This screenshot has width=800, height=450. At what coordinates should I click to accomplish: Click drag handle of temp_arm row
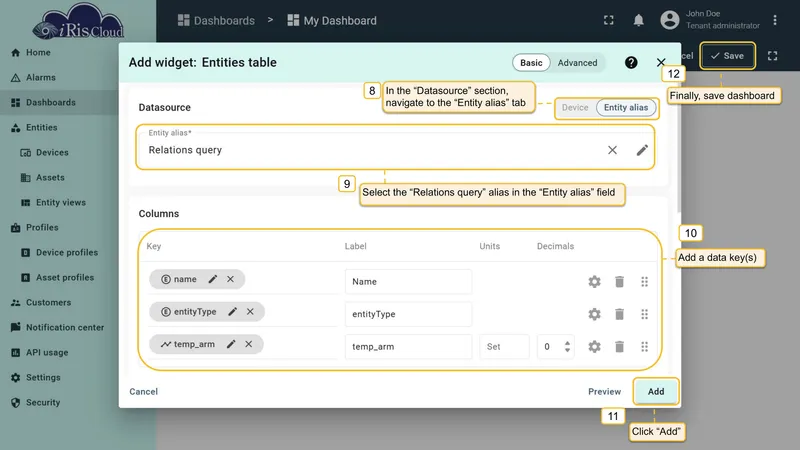click(644, 347)
